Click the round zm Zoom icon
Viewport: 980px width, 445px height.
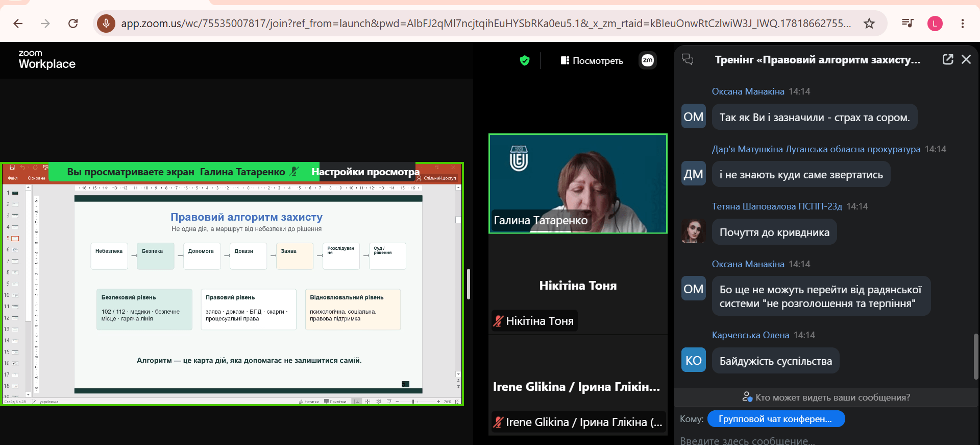coord(648,60)
